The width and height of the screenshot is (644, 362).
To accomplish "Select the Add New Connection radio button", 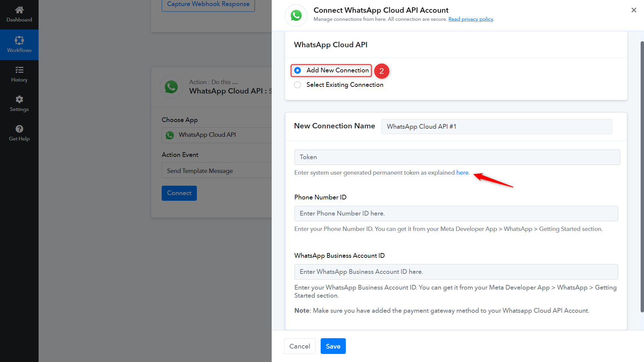I will click(298, 70).
